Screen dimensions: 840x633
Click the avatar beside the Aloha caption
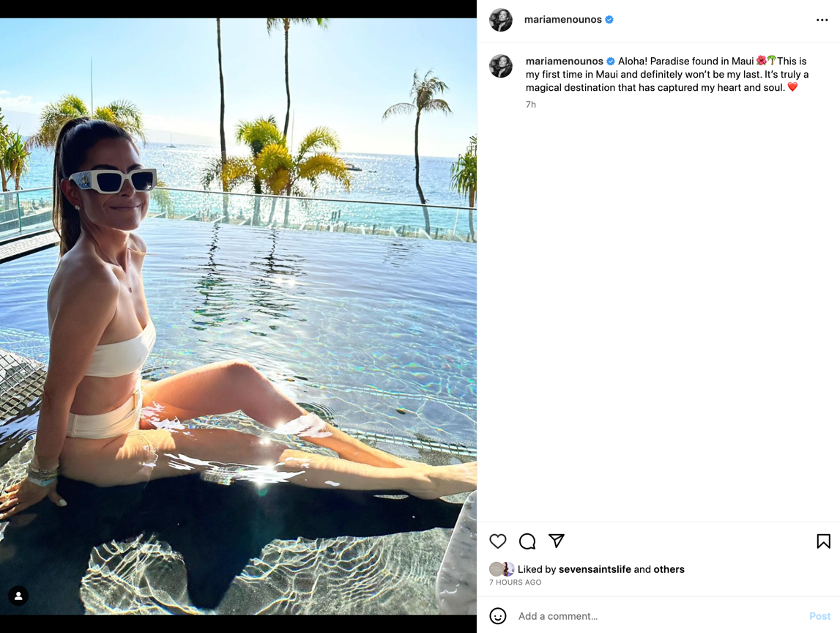coord(501,66)
